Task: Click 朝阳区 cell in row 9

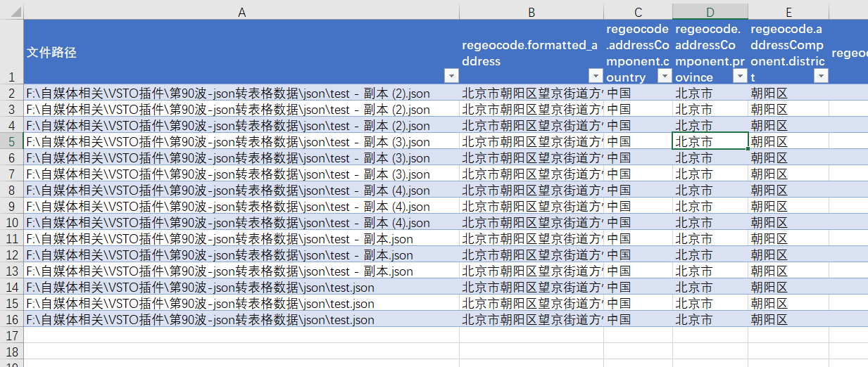Action: tap(788, 206)
